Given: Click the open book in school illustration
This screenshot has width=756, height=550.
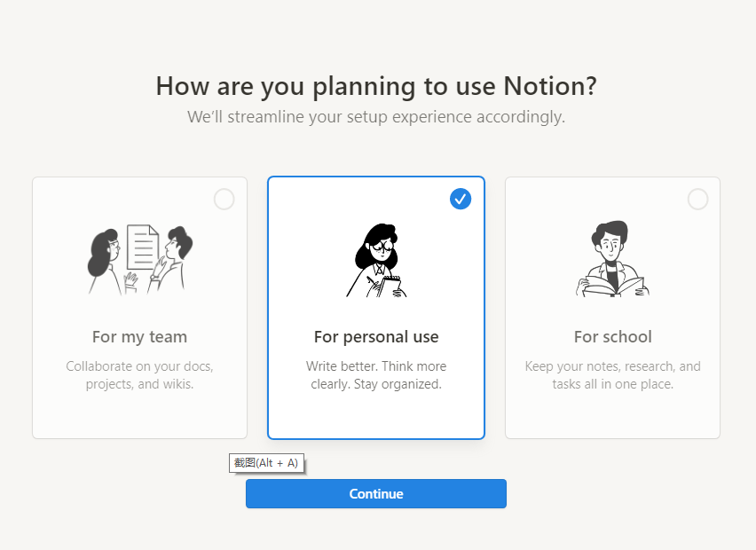Looking at the screenshot, I should 612,284.
